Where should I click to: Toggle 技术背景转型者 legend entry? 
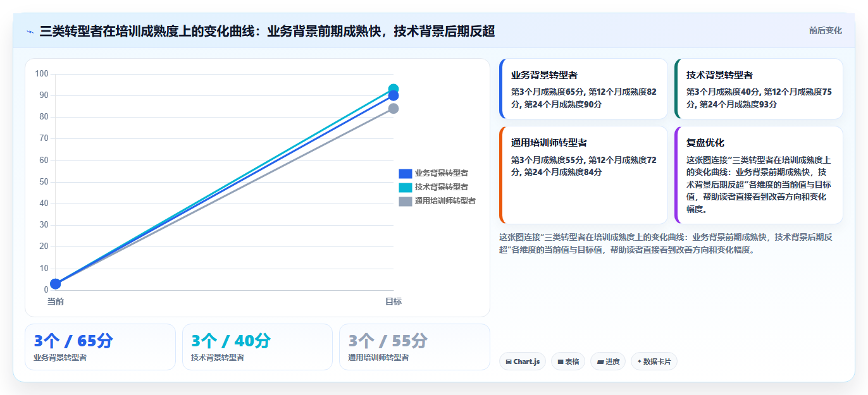[433, 187]
